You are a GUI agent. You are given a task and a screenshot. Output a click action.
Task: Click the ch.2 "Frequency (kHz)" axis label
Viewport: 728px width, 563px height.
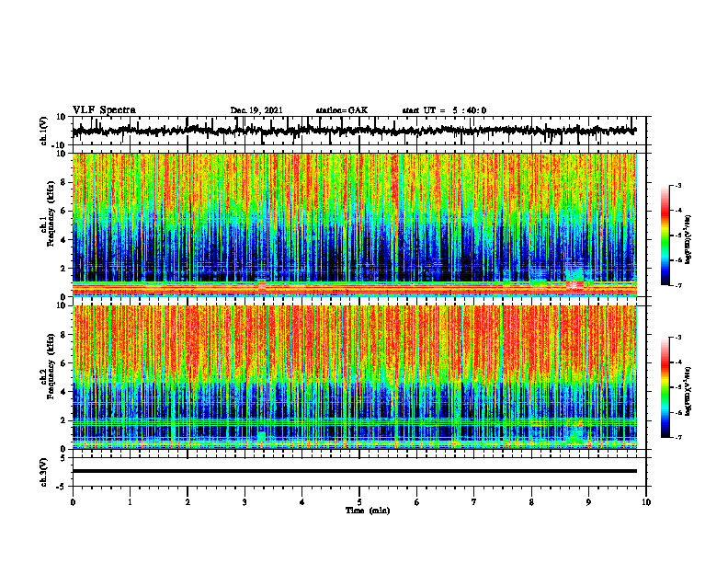pos(51,366)
